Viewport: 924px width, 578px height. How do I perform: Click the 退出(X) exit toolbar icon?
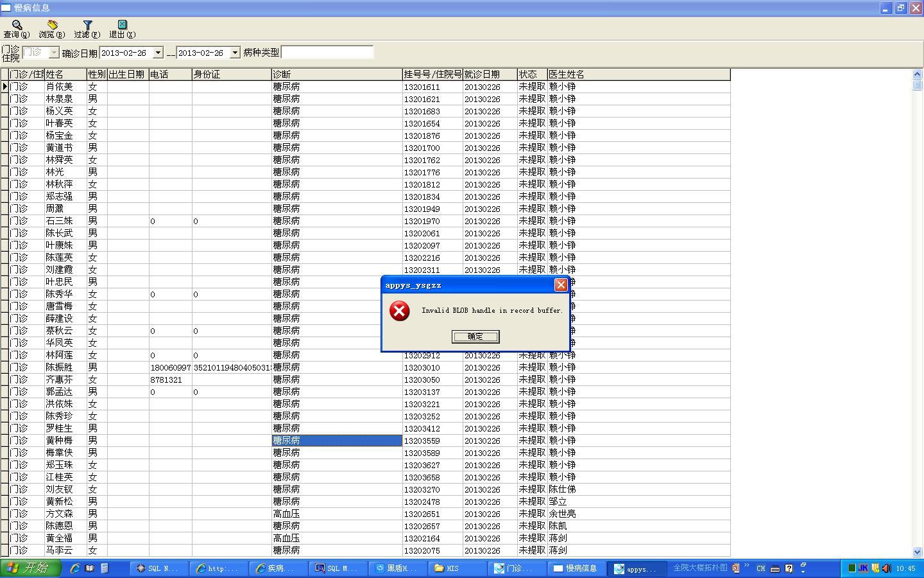click(x=122, y=29)
